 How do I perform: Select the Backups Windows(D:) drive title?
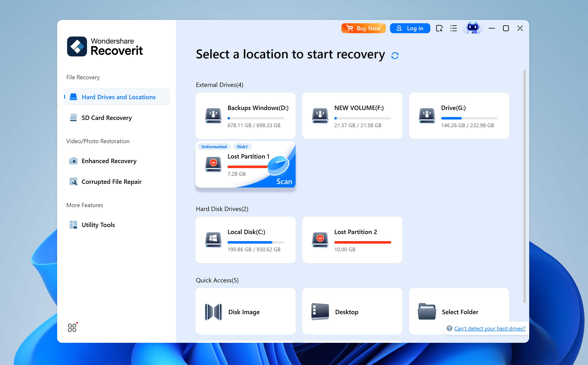[x=258, y=108]
